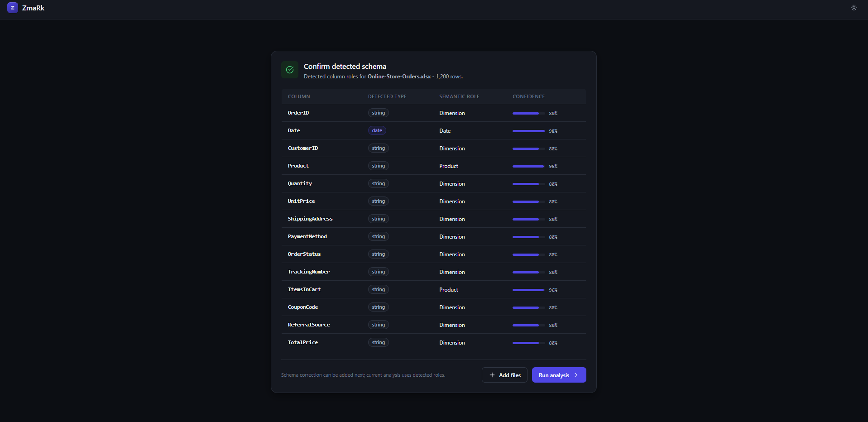Click the COLUMN header

(x=299, y=96)
